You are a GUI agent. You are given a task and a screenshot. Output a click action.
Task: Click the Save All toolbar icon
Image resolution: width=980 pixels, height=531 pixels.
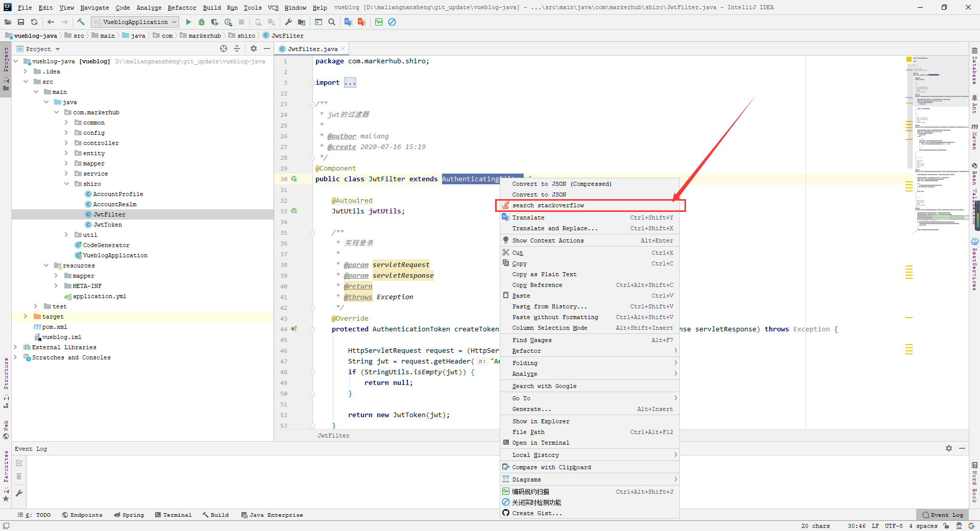[21, 22]
